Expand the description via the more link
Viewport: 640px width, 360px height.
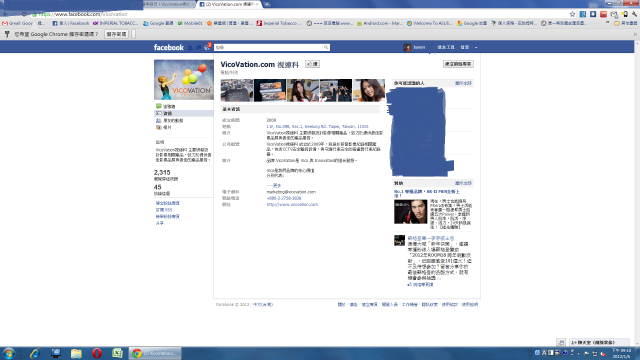(273, 185)
